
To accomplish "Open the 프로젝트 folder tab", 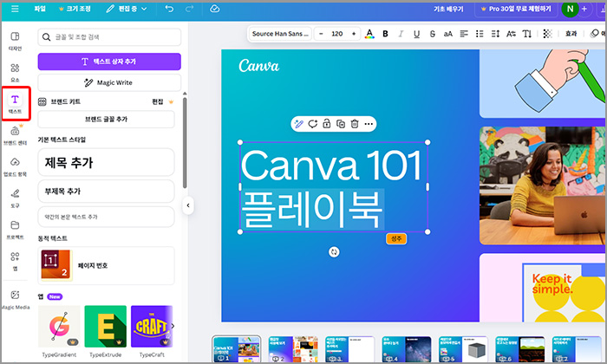I will pyautogui.click(x=15, y=230).
